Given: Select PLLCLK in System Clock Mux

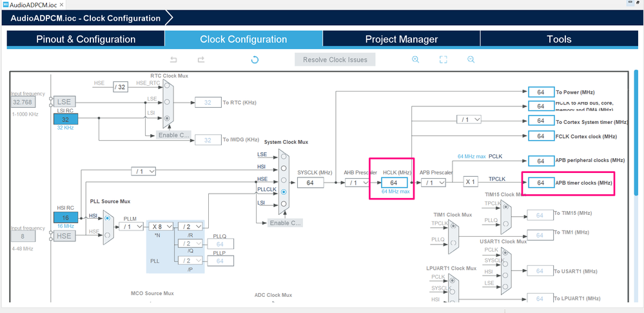Looking at the screenshot, I should coord(284,192).
